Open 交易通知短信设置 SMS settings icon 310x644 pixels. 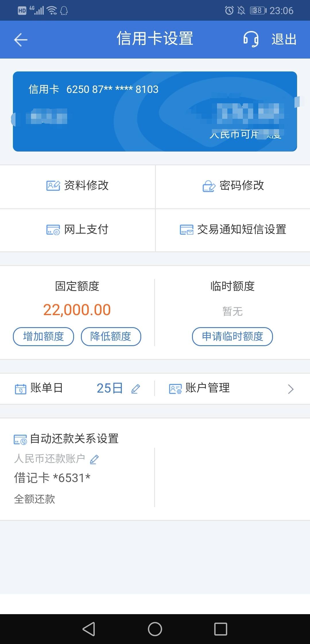[187, 230]
